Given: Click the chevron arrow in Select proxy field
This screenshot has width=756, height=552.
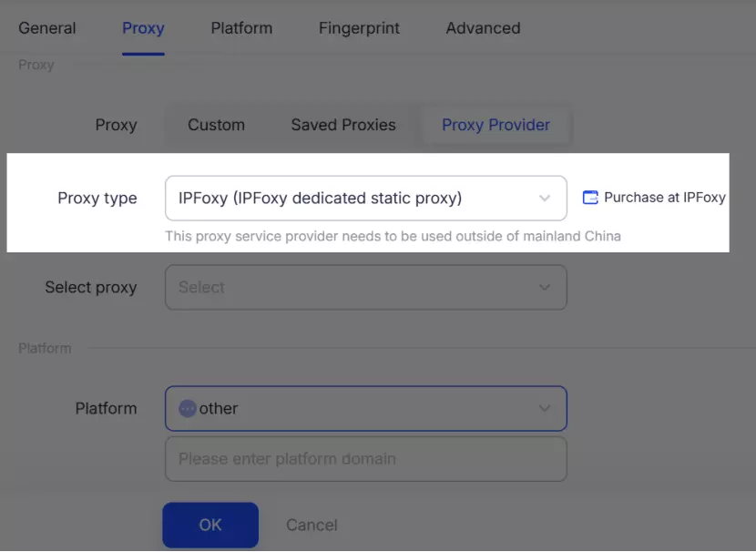Looking at the screenshot, I should pos(545,287).
